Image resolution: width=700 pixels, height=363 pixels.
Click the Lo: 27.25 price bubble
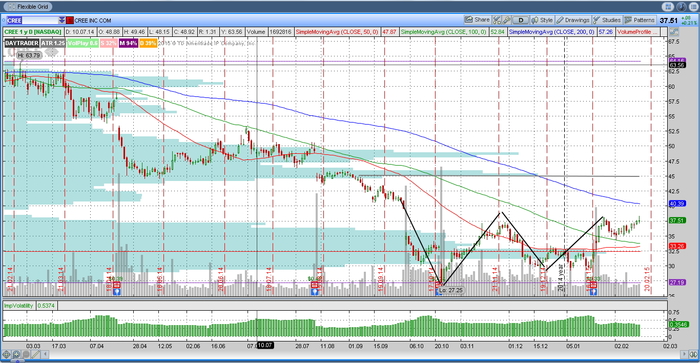coord(450,290)
